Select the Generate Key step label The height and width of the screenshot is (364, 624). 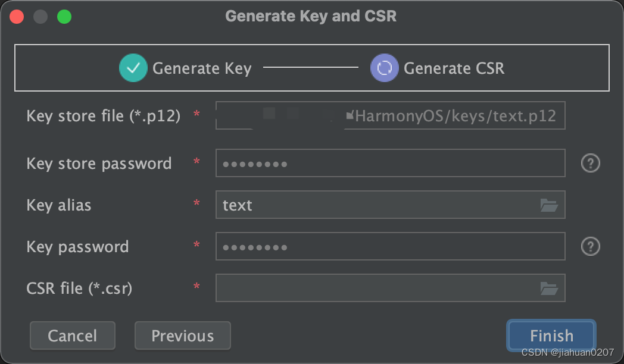(202, 68)
